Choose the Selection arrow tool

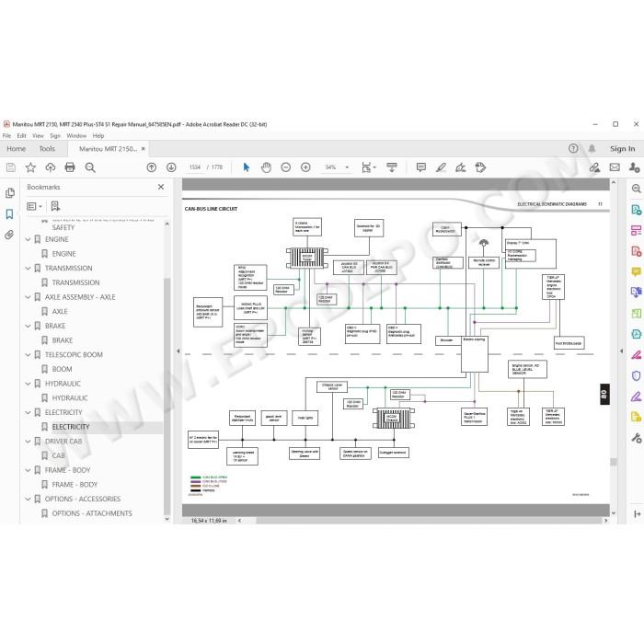point(246,167)
